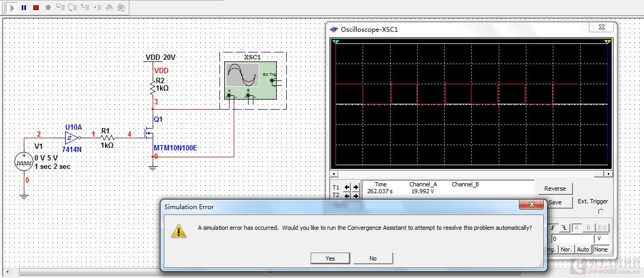Select the Ext. Trigger radio button
The image size is (644, 278).
coord(601,212)
